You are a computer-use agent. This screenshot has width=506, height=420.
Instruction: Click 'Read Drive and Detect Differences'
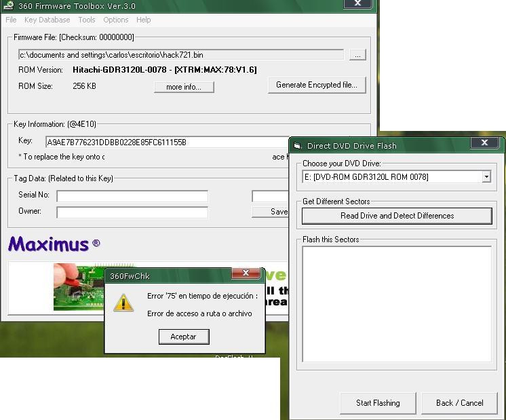[397, 216]
